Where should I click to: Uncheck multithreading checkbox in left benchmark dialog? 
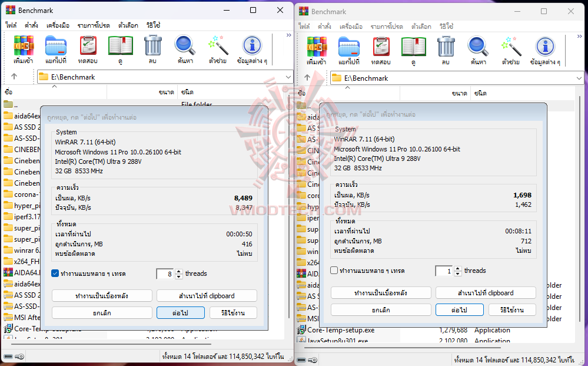click(55, 273)
